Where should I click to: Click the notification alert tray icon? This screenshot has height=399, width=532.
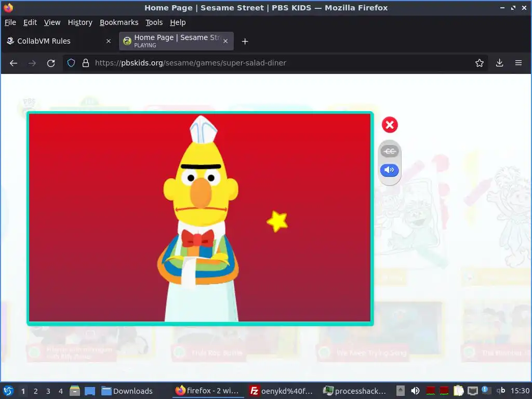click(486, 390)
